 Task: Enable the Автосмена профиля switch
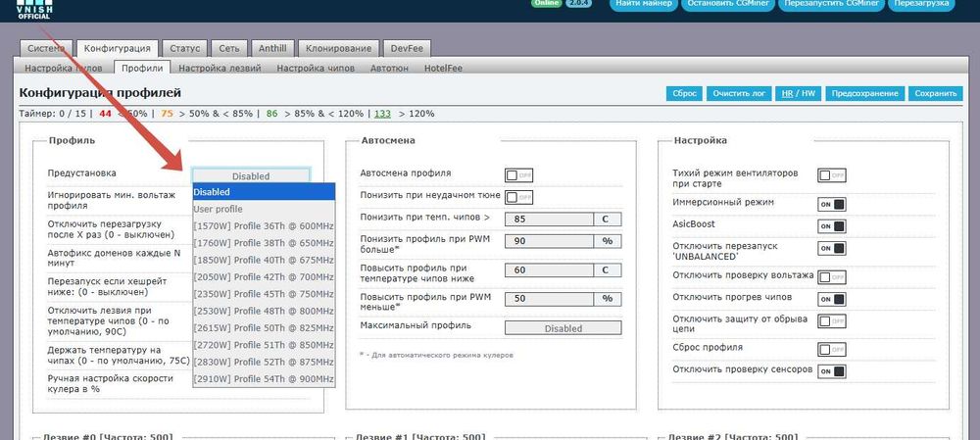click(x=518, y=175)
